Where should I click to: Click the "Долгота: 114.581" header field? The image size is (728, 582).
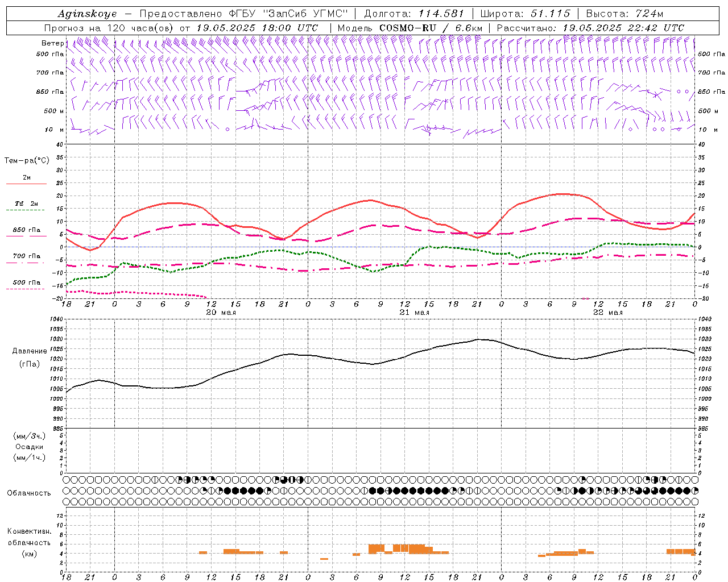click(x=414, y=14)
